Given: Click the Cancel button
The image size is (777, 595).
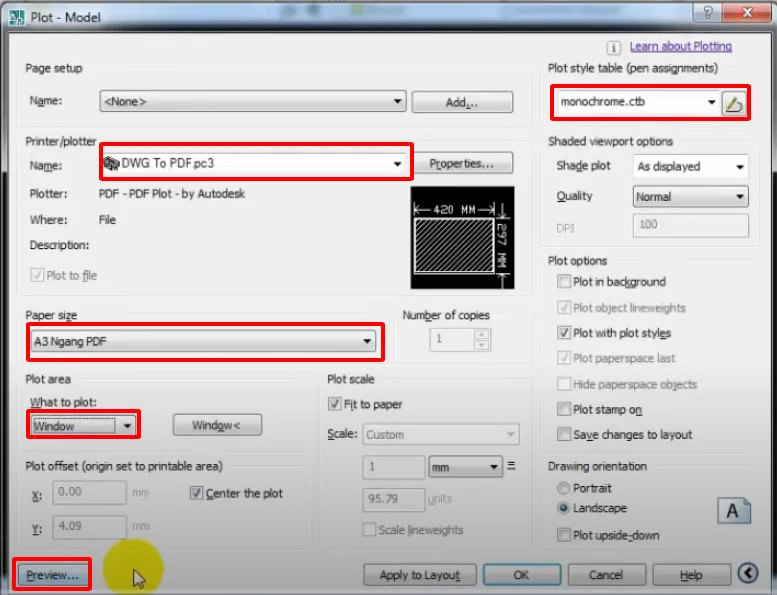Looking at the screenshot, I should pyautogui.click(x=606, y=575).
